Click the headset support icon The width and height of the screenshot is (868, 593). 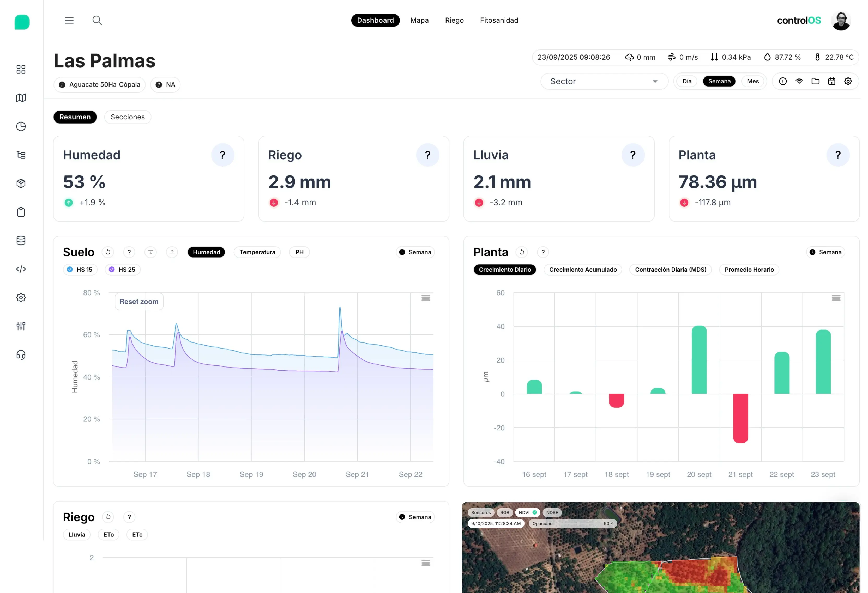point(21,355)
